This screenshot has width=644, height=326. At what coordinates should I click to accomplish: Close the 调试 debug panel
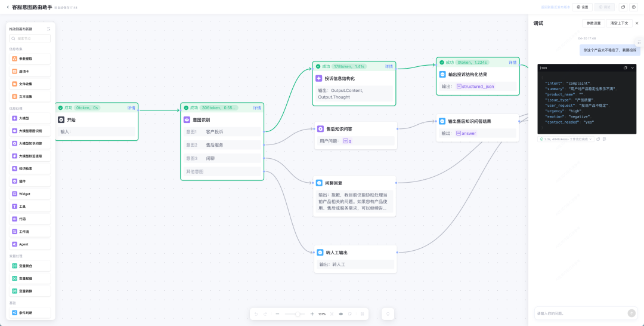click(x=637, y=23)
